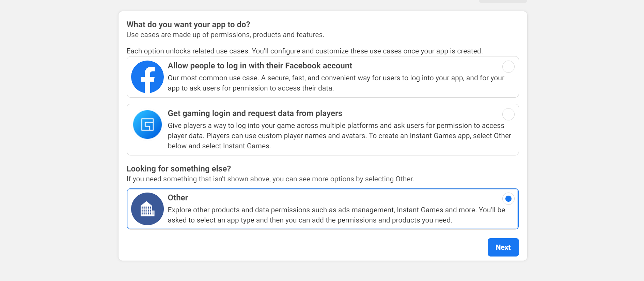Click the 'Other' card title
The image size is (644, 281).
pos(178,198)
